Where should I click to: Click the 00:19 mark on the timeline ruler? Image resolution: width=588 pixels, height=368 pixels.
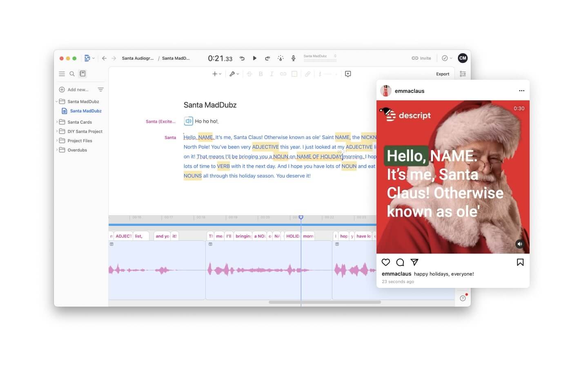tap(233, 217)
